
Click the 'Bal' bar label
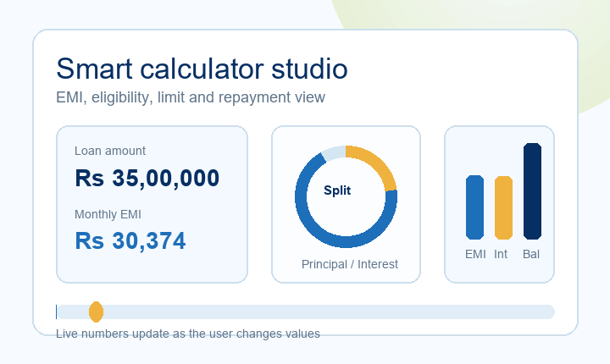coord(531,254)
